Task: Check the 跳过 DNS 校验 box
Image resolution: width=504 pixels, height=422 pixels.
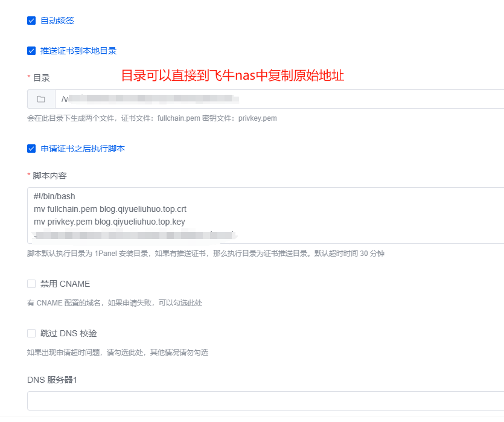Action: (31, 333)
